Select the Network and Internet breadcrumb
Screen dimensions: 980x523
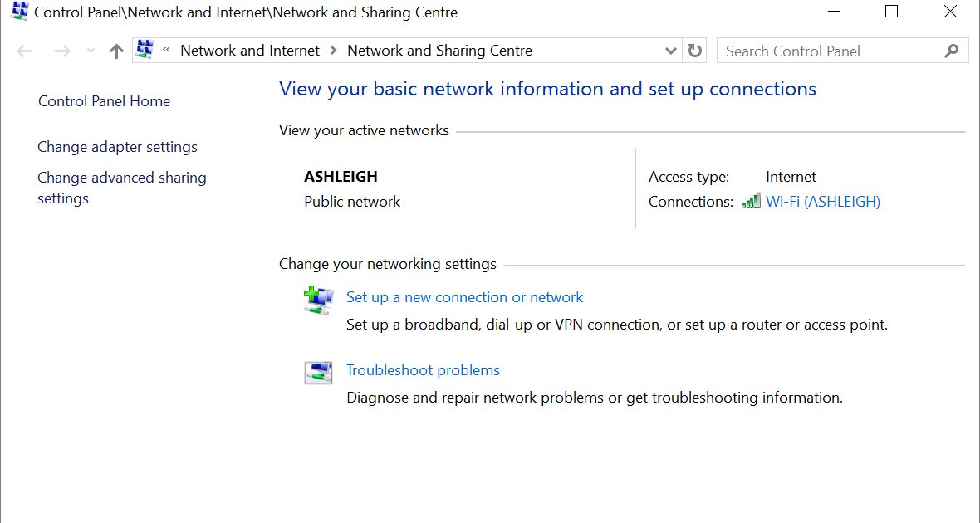[x=250, y=51]
